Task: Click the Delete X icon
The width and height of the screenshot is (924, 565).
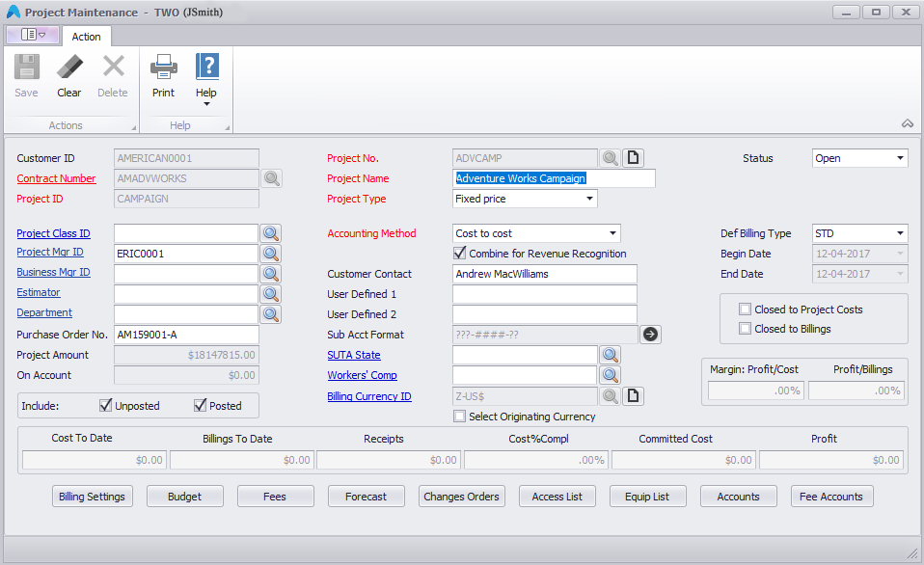Action: [113, 67]
